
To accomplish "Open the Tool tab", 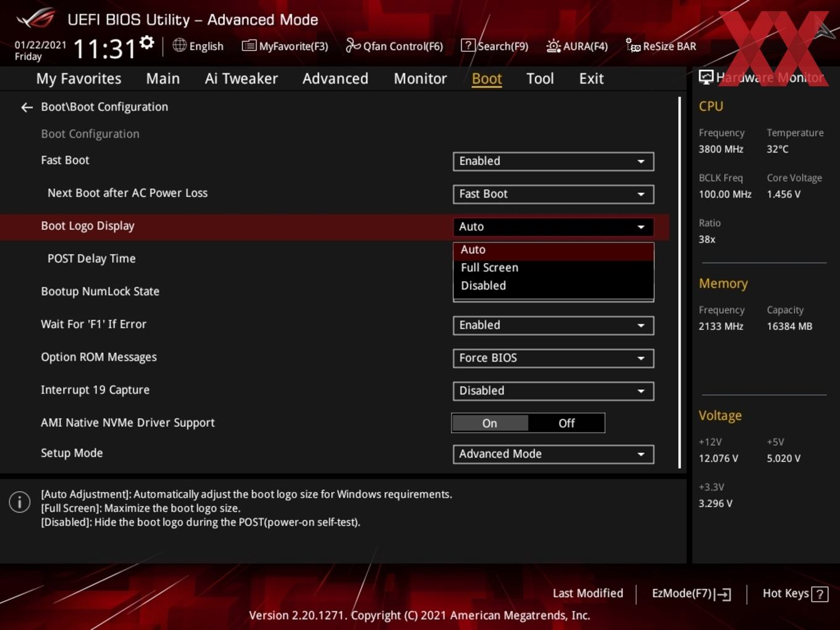I will click(540, 78).
